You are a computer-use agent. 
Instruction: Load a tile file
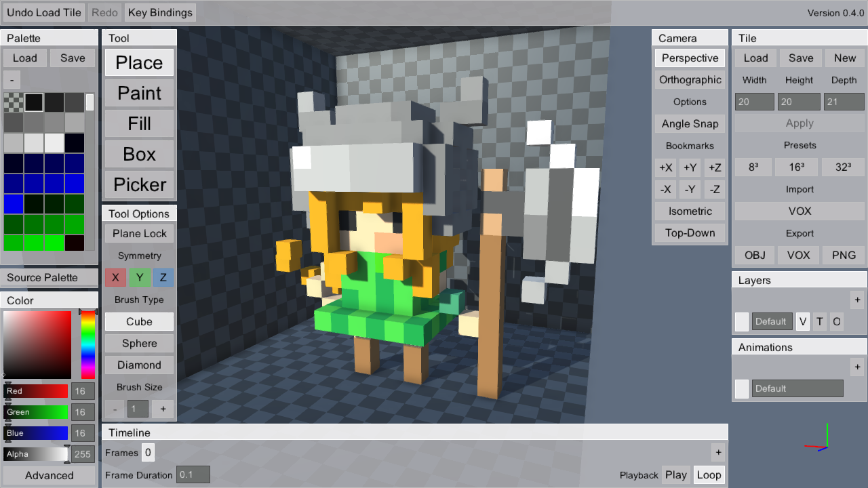pyautogui.click(x=755, y=58)
